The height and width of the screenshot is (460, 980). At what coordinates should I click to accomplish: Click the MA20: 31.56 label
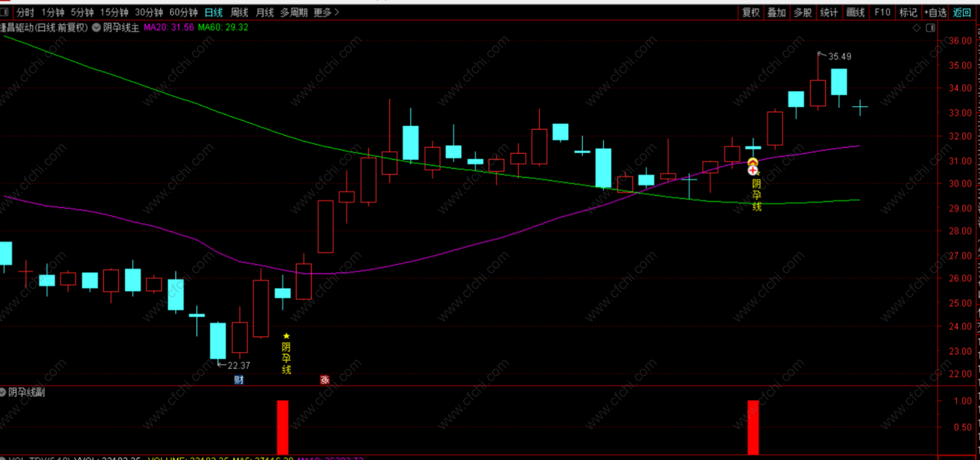click(169, 28)
